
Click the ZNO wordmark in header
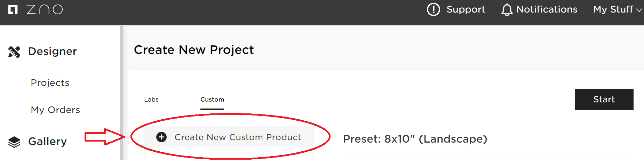tap(45, 9)
